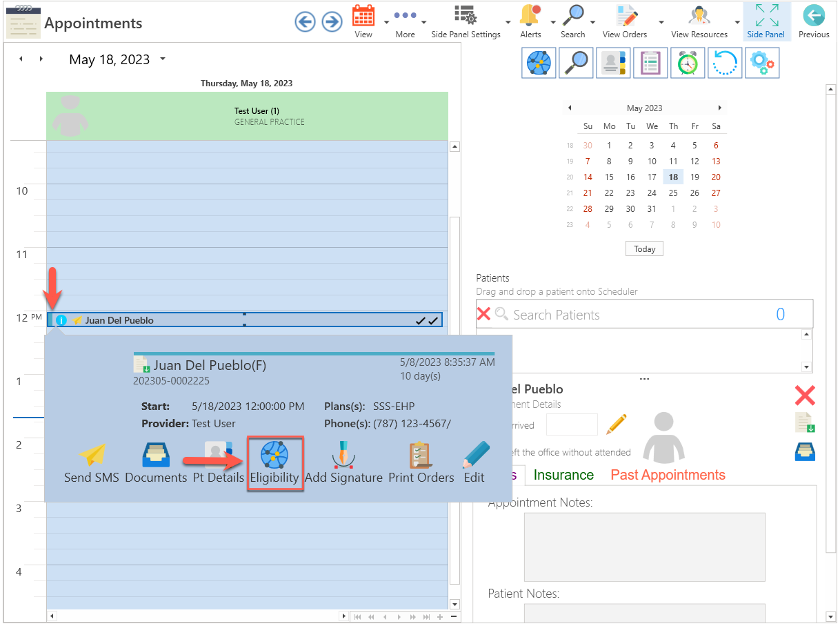Clear patient search with red X
The image size is (840, 626).
coord(484,314)
